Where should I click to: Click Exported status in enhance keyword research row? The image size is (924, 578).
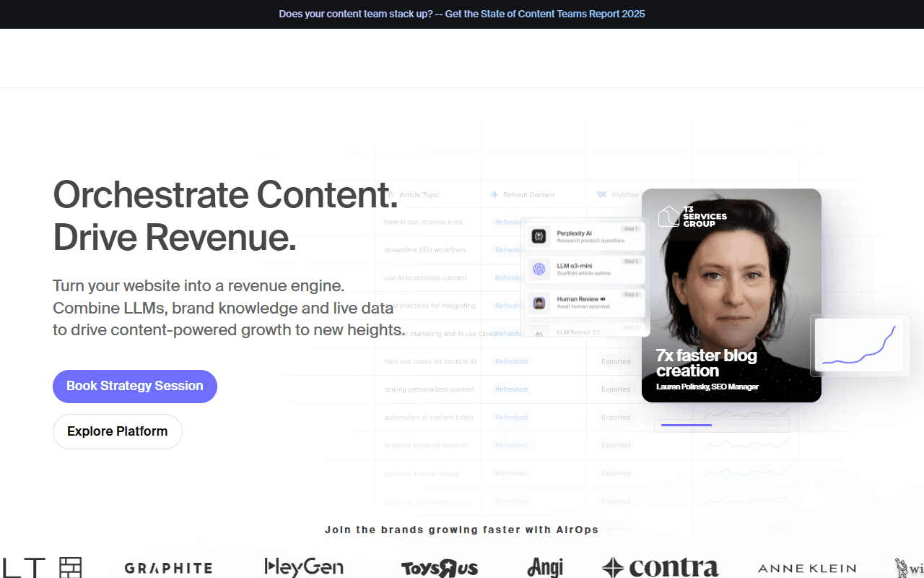[616, 446]
